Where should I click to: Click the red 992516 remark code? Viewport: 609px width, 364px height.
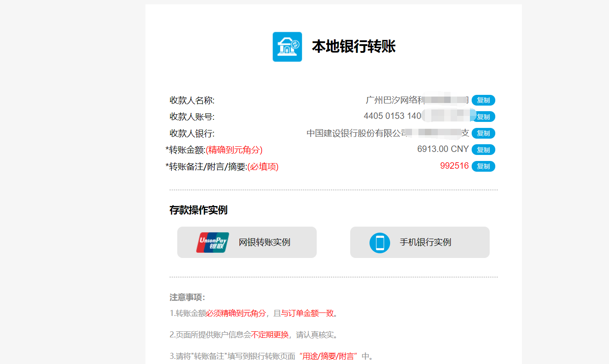click(x=454, y=166)
